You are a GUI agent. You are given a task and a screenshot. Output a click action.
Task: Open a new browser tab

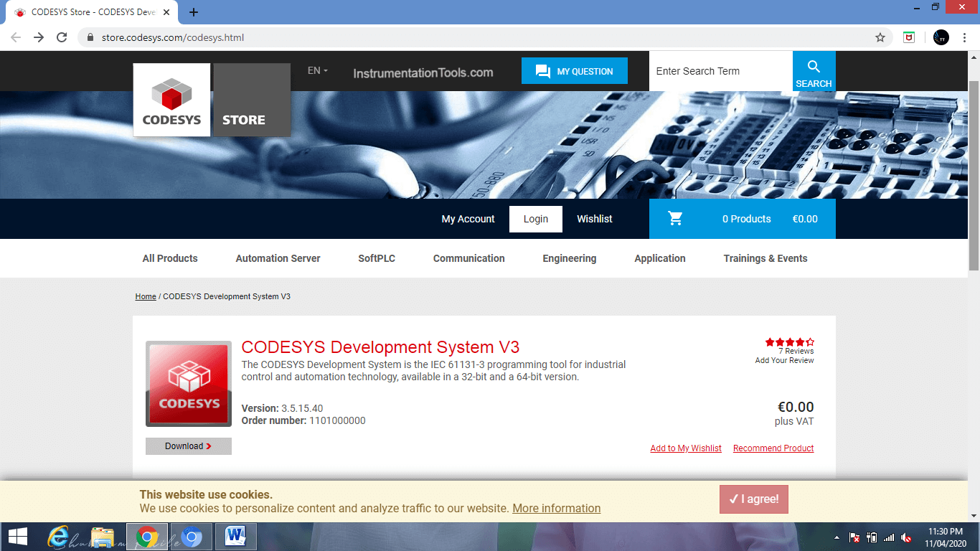pyautogui.click(x=193, y=12)
